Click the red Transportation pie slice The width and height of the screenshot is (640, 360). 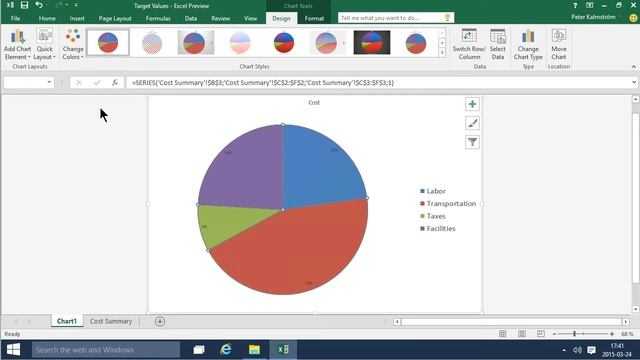tap(294, 249)
